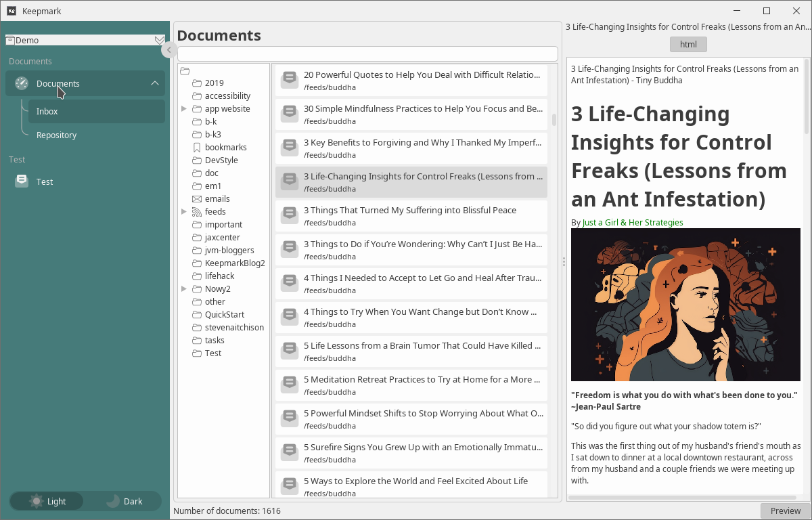Collapse the left sidebar with arrow button
812x520 pixels.
[168, 49]
